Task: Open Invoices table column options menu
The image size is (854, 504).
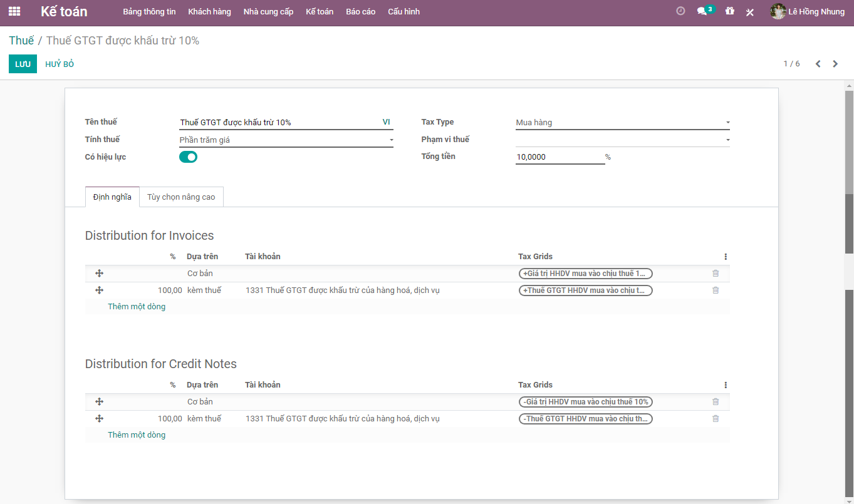Action: pyautogui.click(x=726, y=257)
